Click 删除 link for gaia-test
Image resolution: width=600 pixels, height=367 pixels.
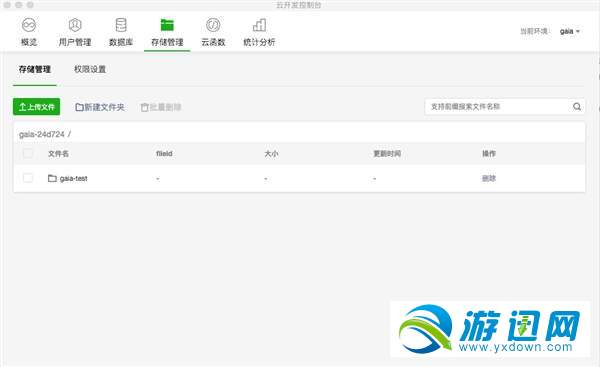489,178
